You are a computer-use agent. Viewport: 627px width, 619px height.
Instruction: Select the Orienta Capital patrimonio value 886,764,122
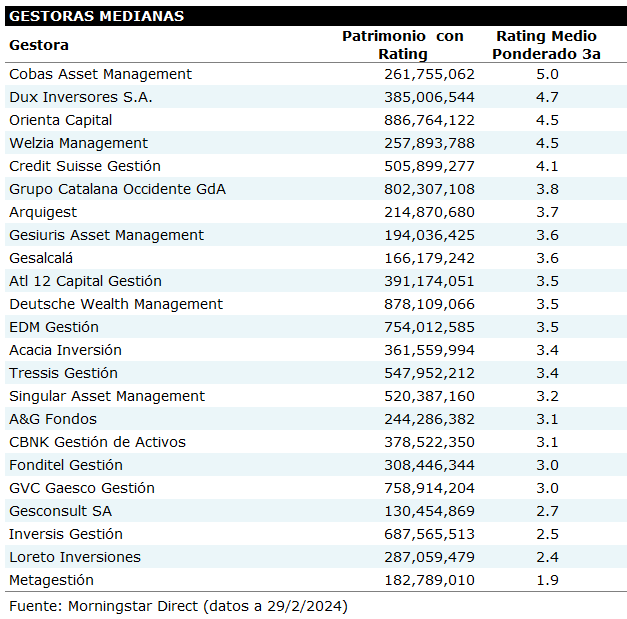[x=429, y=120]
